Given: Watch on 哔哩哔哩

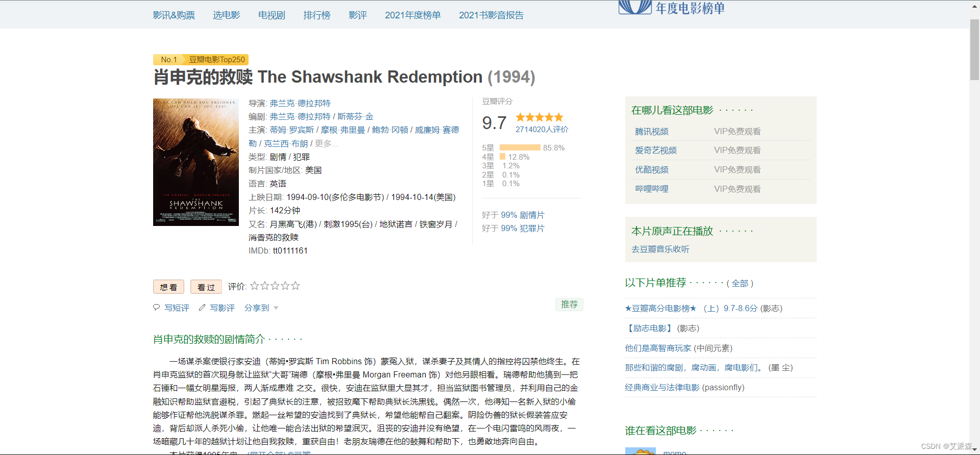Looking at the screenshot, I should (x=652, y=189).
